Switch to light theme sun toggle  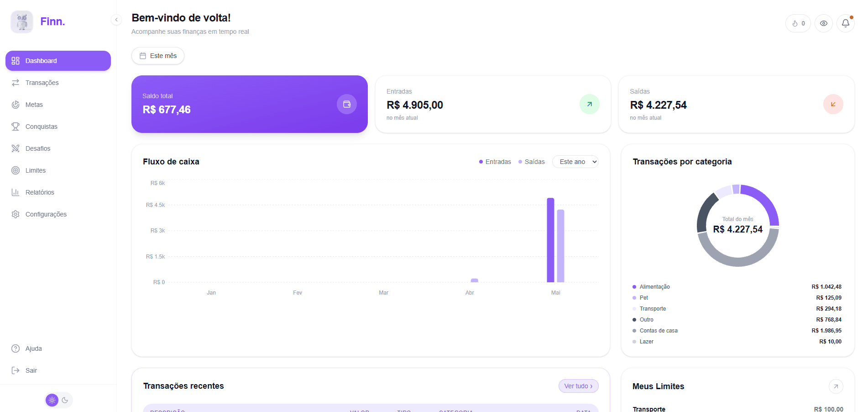pyautogui.click(x=52, y=400)
